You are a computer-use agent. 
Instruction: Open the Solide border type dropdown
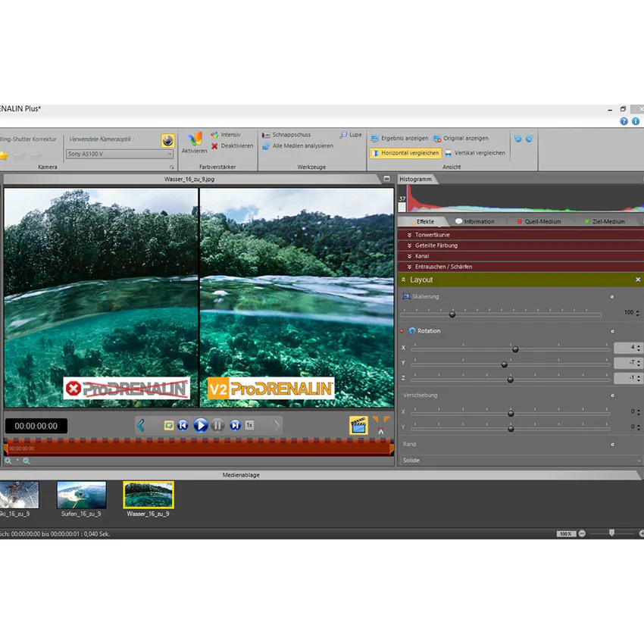(521, 461)
